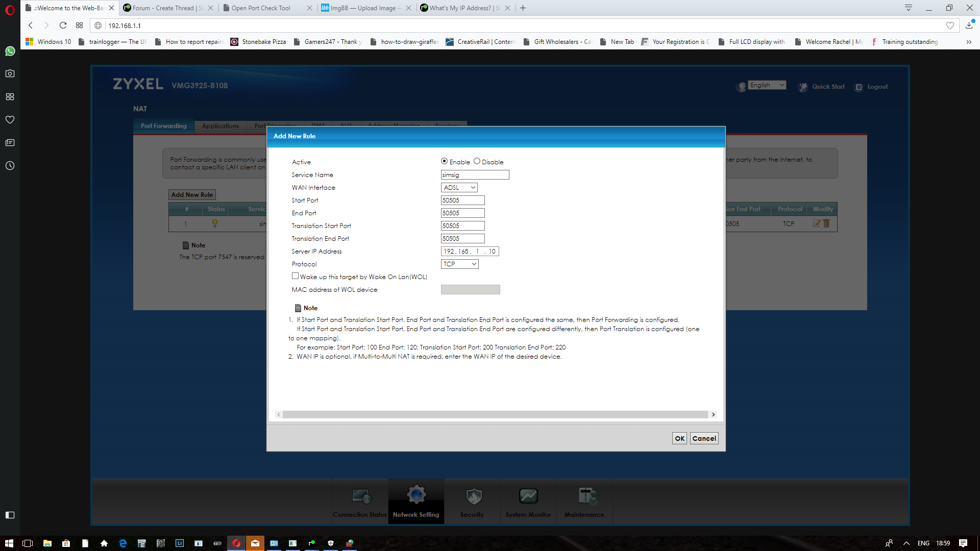Click the Start Port input field
Viewport: 980px width, 551px height.
pos(462,201)
